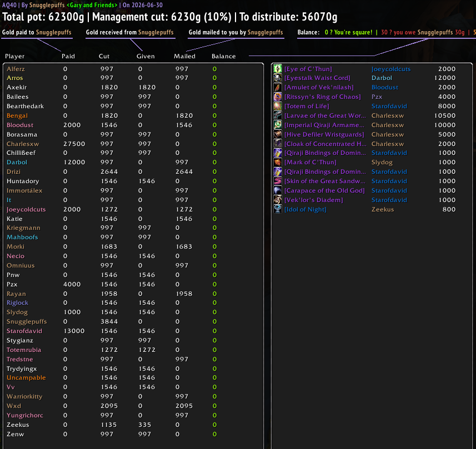Select player Snugglepuffs in the player list
The height and width of the screenshot is (449, 476).
pos(27,321)
